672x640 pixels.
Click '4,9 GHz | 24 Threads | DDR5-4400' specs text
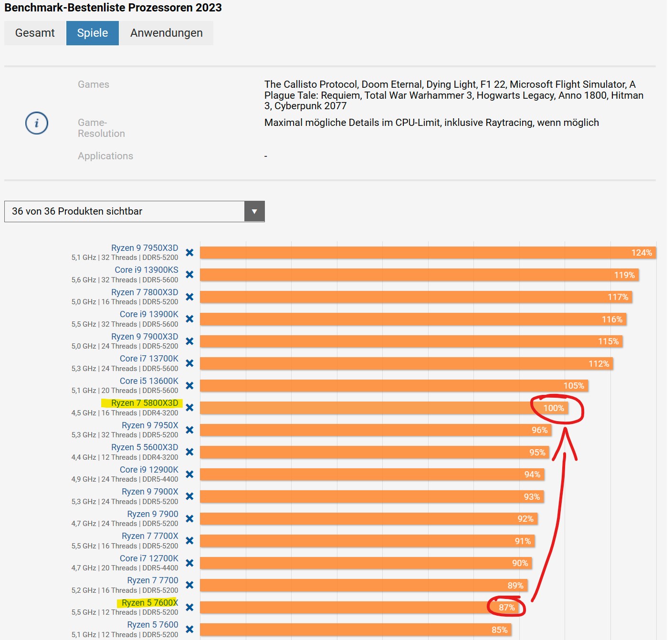(x=125, y=479)
